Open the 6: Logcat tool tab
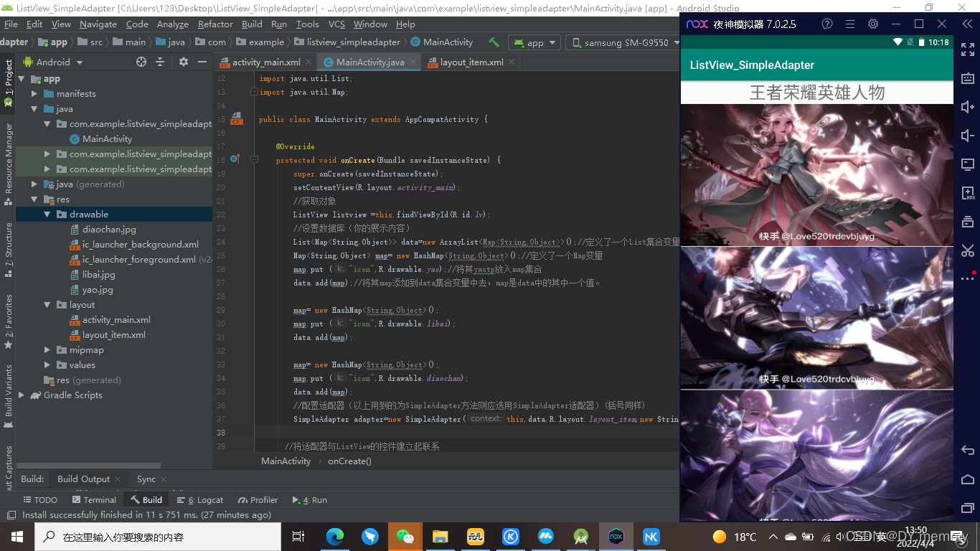 [x=200, y=500]
